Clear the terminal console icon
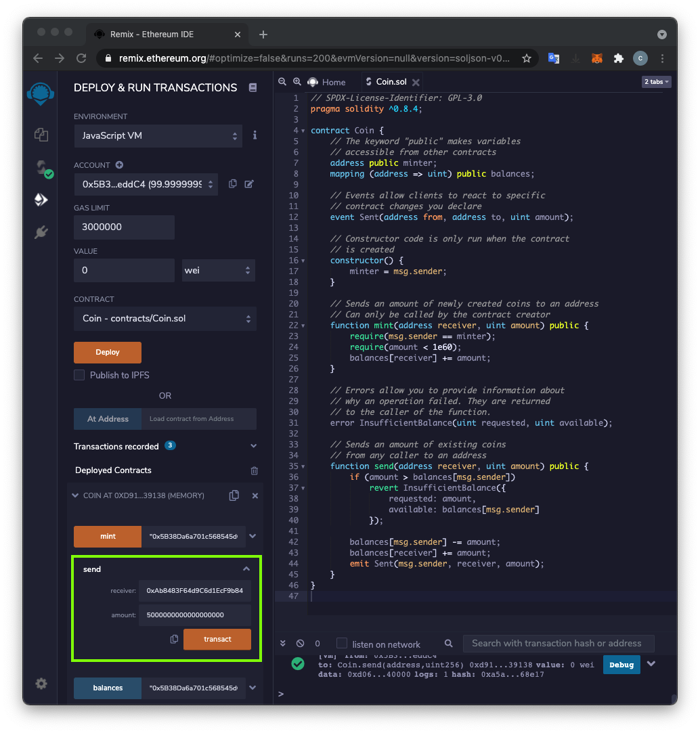 301,644
